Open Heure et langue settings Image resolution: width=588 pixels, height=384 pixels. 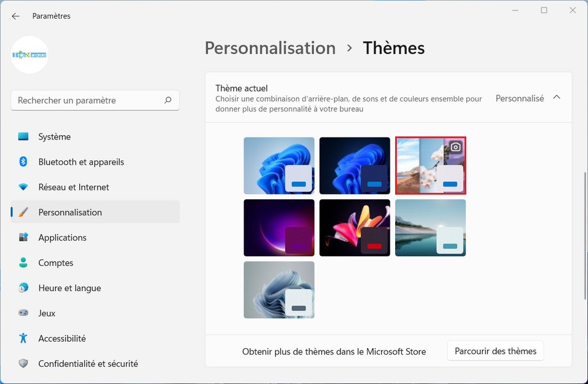pos(24,288)
